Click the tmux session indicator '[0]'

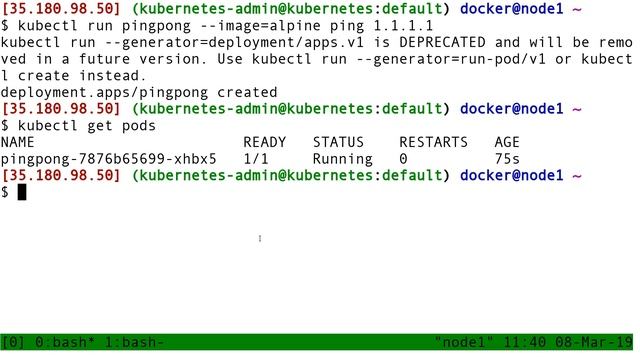click(13, 342)
